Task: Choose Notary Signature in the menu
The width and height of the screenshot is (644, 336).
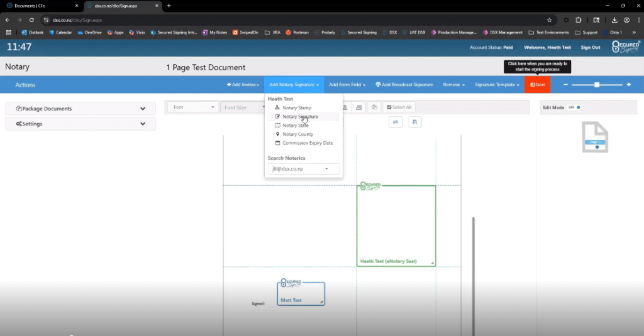Action: [300, 117]
